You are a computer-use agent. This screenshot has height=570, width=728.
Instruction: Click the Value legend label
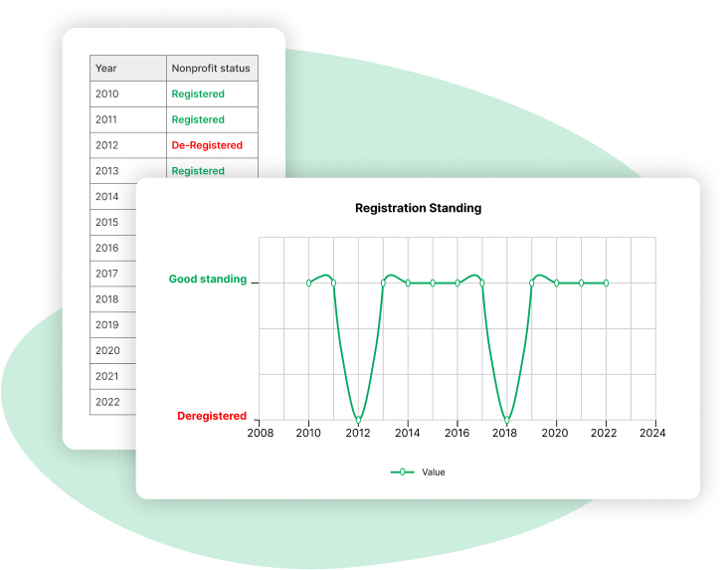click(434, 472)
